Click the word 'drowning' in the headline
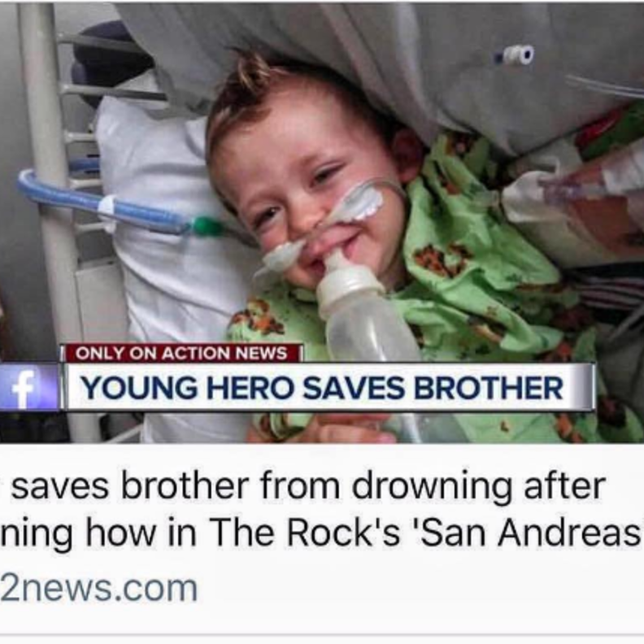Screen dimensions: 644x644 pos(431,486)
